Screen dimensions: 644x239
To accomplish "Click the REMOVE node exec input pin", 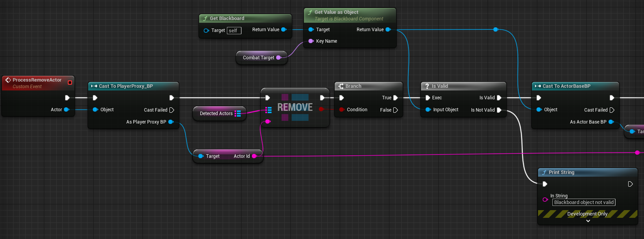I will click(268, 98).
